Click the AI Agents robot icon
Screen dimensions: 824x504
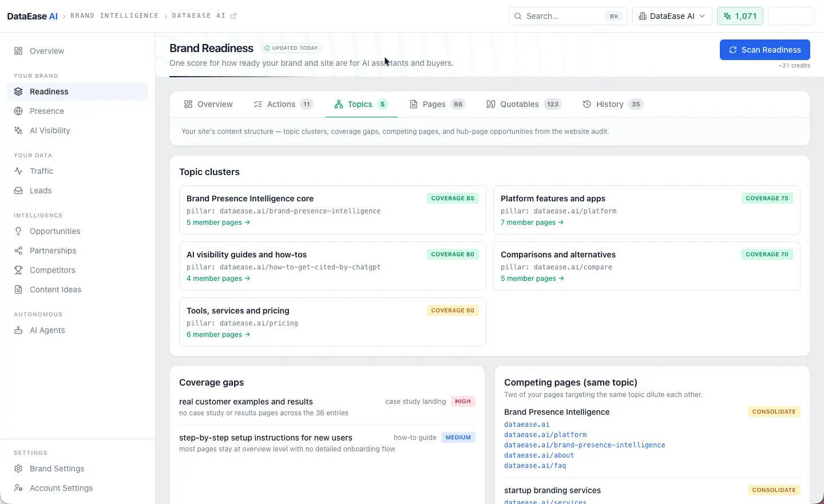(18, 330)
